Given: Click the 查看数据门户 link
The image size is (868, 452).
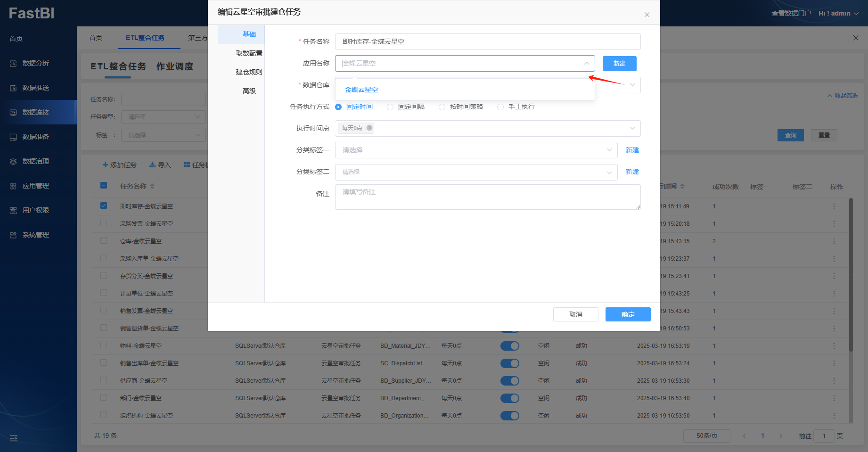Looking at the screenshot, I should (x=791, y=13).
